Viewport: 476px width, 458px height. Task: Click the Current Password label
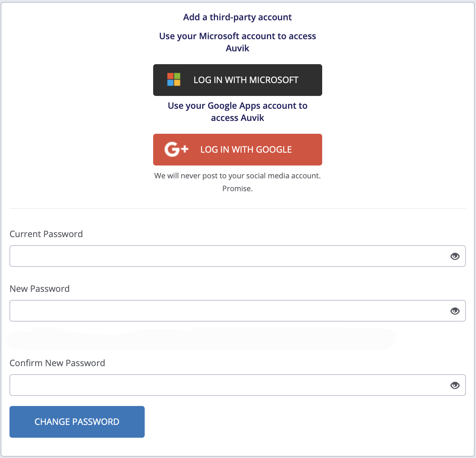click(x=46, y=234)
